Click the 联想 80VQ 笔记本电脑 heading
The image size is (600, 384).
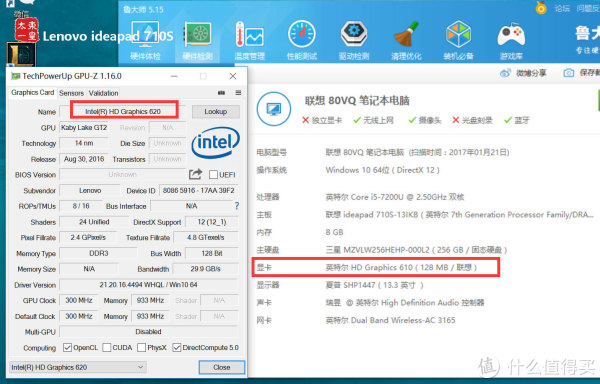[x=357, y=101]
